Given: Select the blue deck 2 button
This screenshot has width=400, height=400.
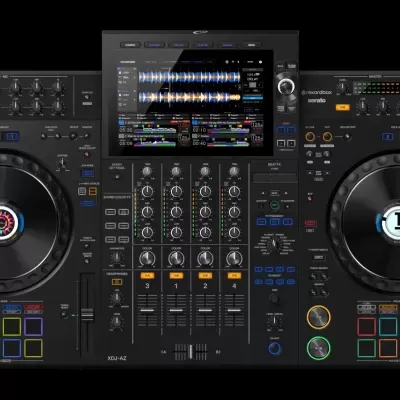Looking at the screenshot, I should click(x=388, y=137).
